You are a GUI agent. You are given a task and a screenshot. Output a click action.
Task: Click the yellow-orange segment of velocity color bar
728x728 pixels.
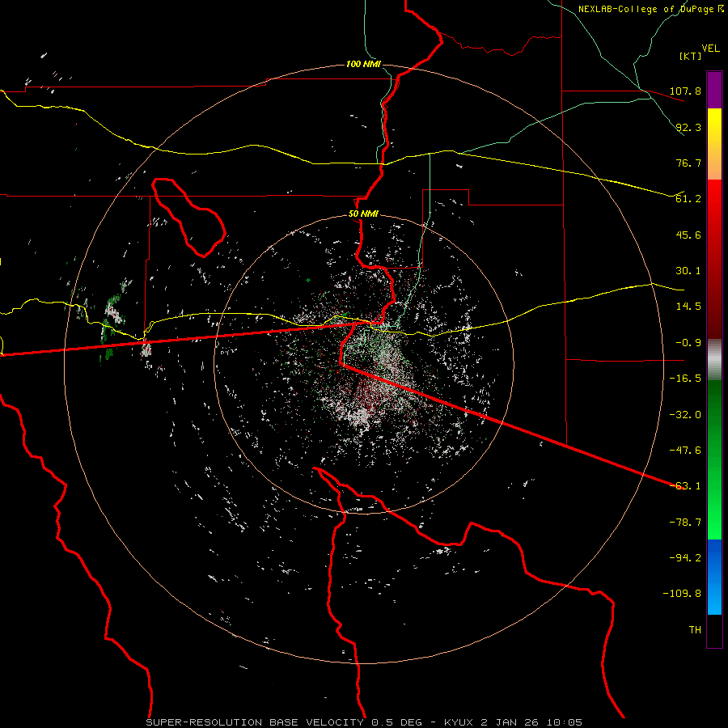[x=714, y=144]
